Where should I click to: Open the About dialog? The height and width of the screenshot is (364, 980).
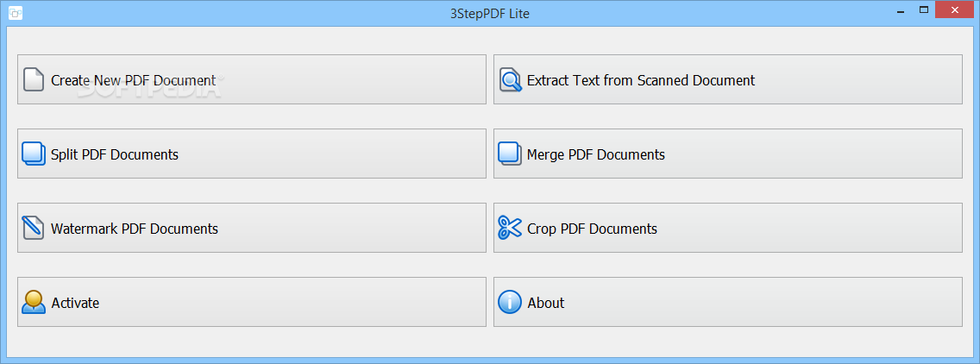pyautogui.click(x=727, y=302)
